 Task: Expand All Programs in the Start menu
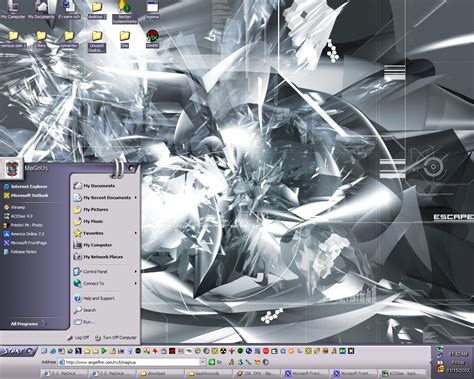coord(28,324)
